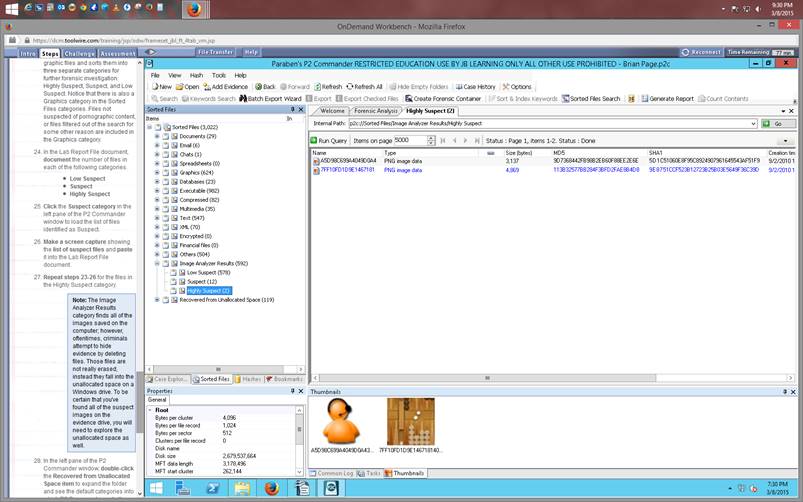Pin the Thumbnails panel
Viewport: 803px width, 502px height.
[x=785, y=392]
